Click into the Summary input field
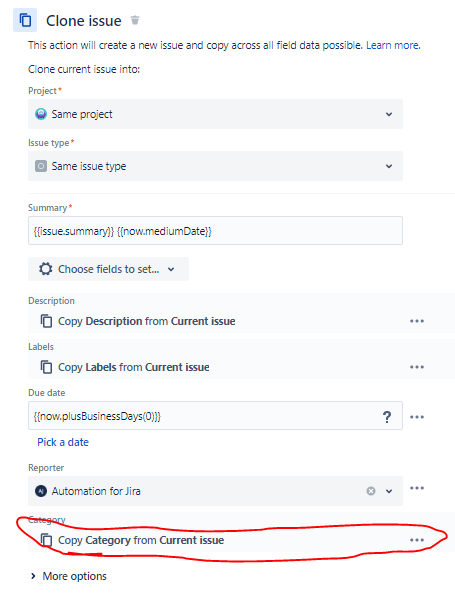455x596 pixels. click(215, 231)
